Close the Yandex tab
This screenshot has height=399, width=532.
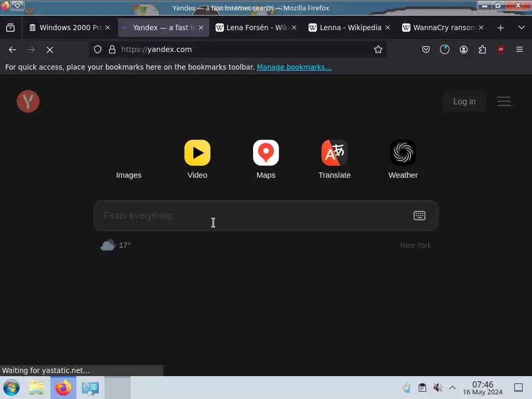(x=201, y=28)
